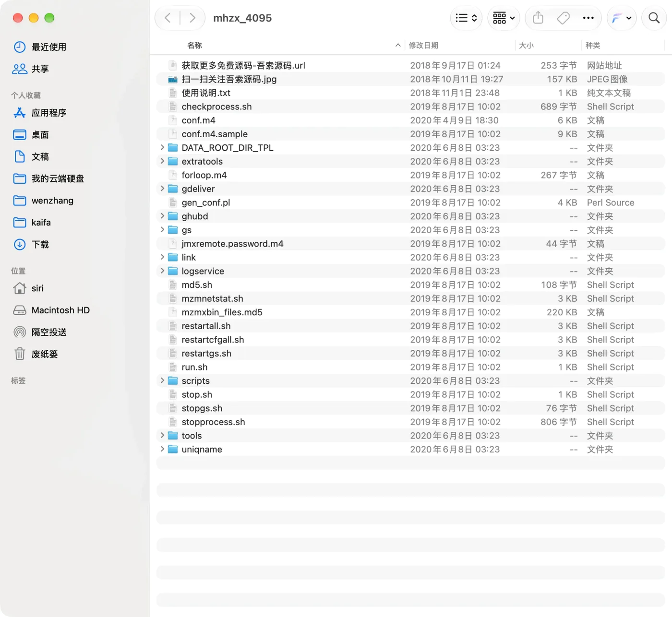Sort by 名称 column header

[x=194, y=46]
